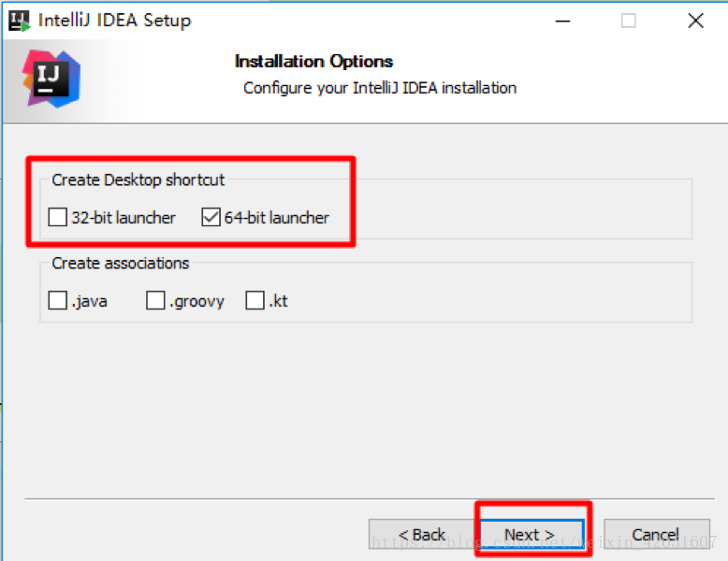Screen dimensions: 728x561
Task: Click the .groovy label text
Action: 197,302
